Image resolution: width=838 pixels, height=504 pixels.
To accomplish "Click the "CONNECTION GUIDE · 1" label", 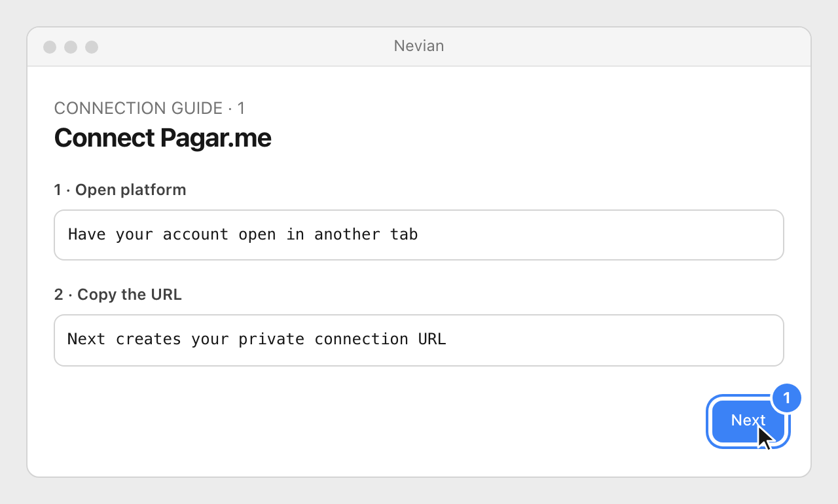I will click(149, 108).
